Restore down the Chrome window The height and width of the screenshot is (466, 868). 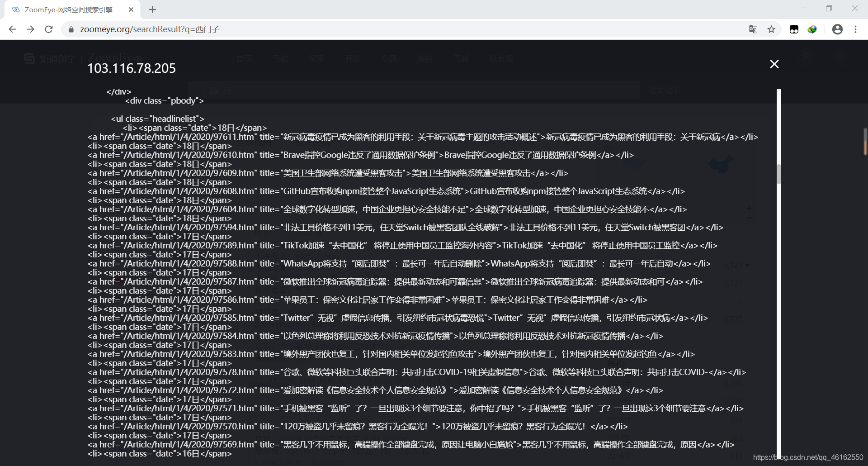coord(829,8)
